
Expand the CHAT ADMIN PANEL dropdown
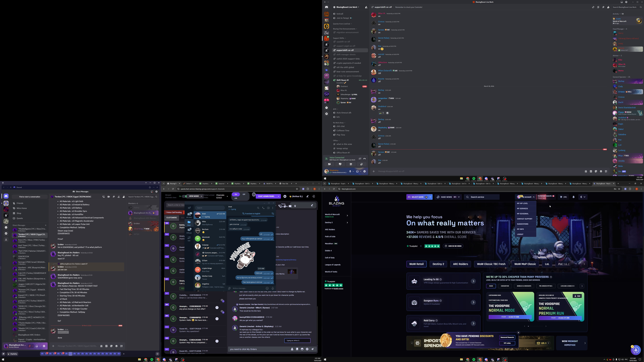(x=278, y=196)
